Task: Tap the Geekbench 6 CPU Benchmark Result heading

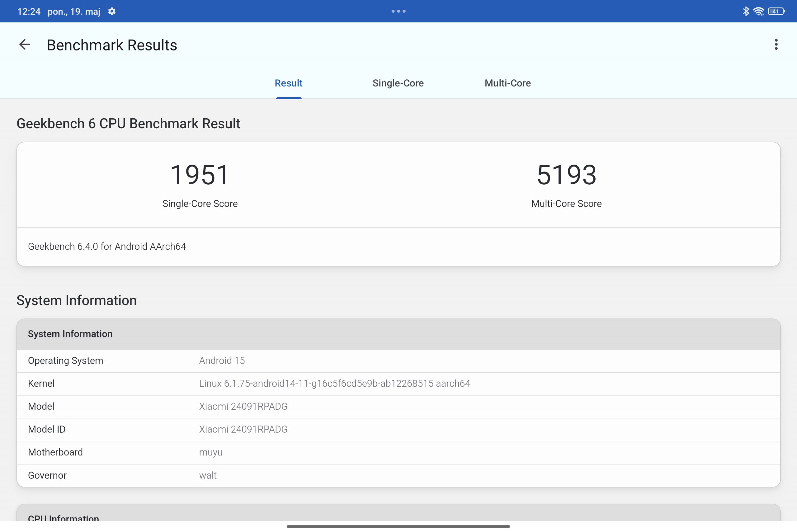Action: point(128,124)
